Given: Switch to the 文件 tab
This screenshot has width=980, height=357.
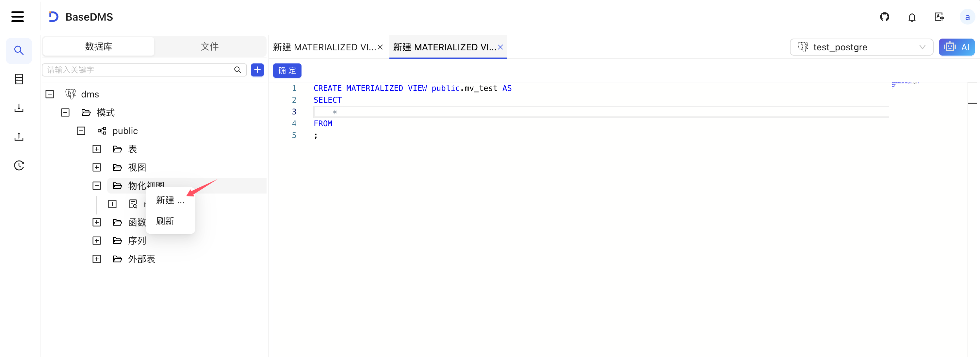Looking at the screenshot, I should [x=210, y=46].
